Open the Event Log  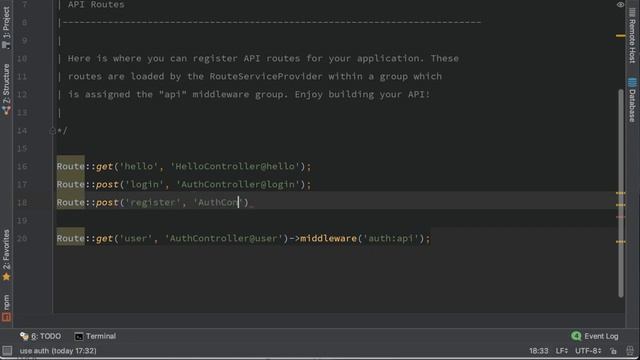tap(595, 336)
